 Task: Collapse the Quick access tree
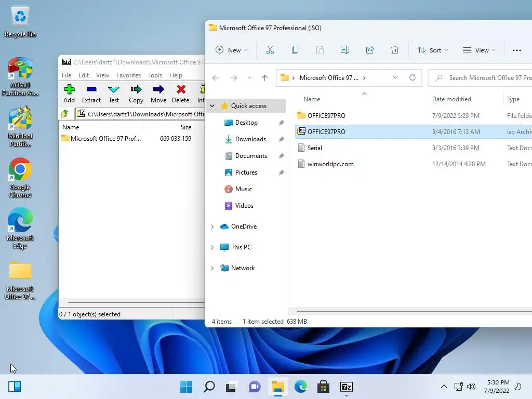pos(212,106)
